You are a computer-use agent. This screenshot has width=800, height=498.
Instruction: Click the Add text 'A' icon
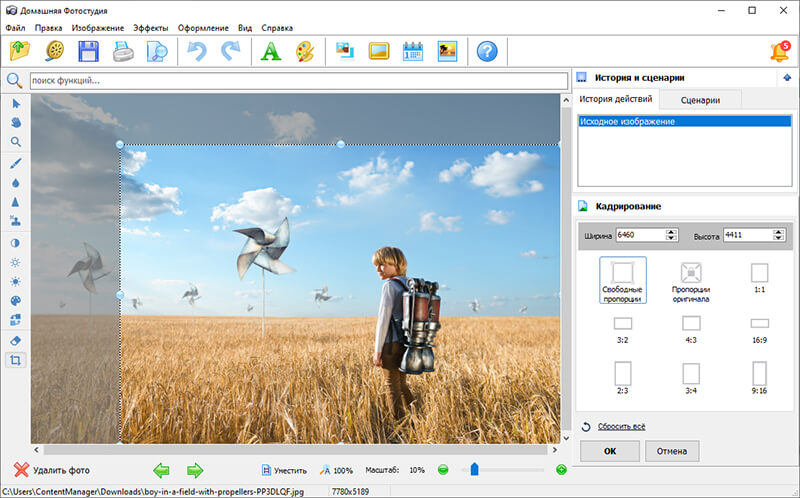270,51
